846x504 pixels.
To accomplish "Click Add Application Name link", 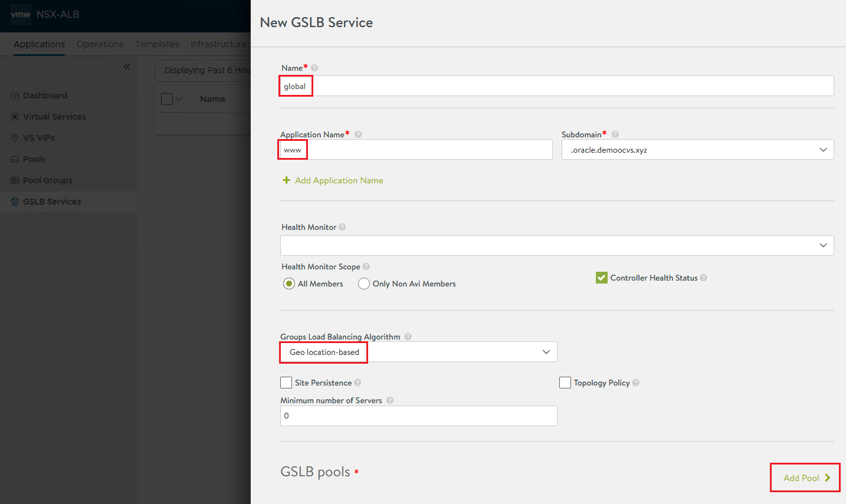I will tap(339, 180).
